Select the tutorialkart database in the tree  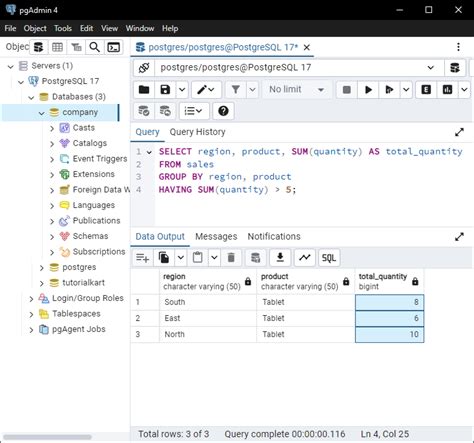(83, 283)
